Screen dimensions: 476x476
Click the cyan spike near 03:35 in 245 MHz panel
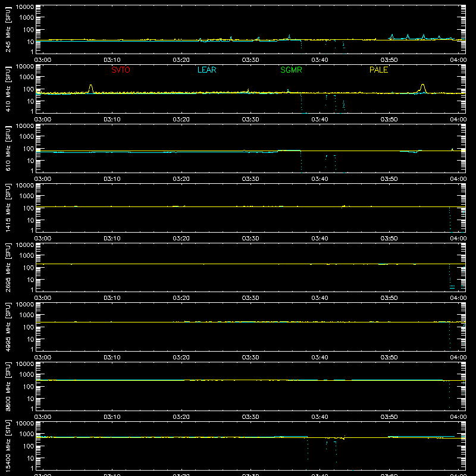coord(289,36)
